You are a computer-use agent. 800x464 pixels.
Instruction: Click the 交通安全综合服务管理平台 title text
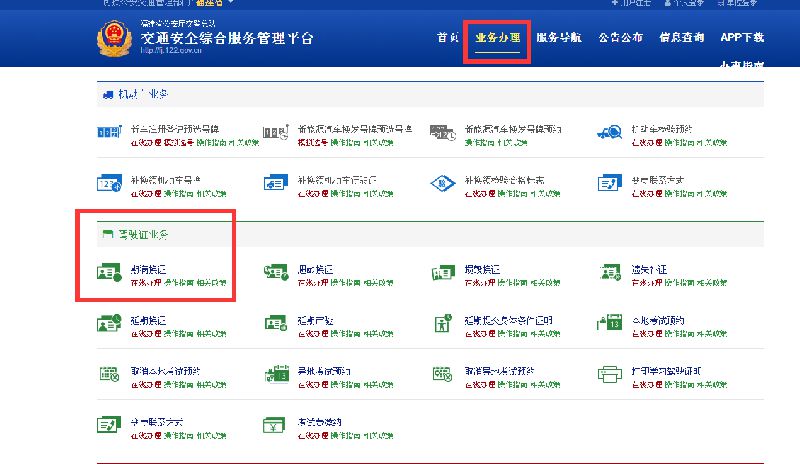point(227,38)
